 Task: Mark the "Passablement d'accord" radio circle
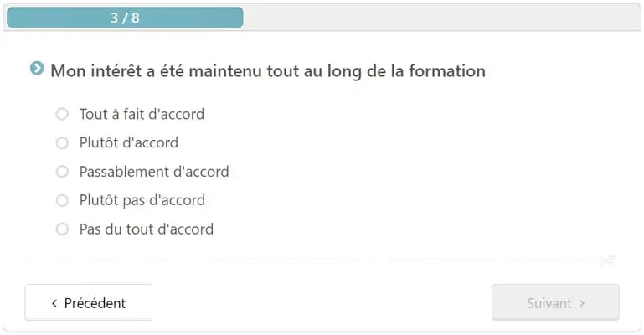point(62,172)
